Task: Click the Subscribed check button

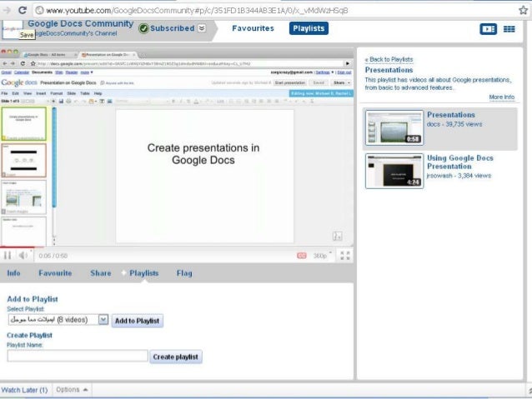Action: pyautogui.click(x=167, y=28)
